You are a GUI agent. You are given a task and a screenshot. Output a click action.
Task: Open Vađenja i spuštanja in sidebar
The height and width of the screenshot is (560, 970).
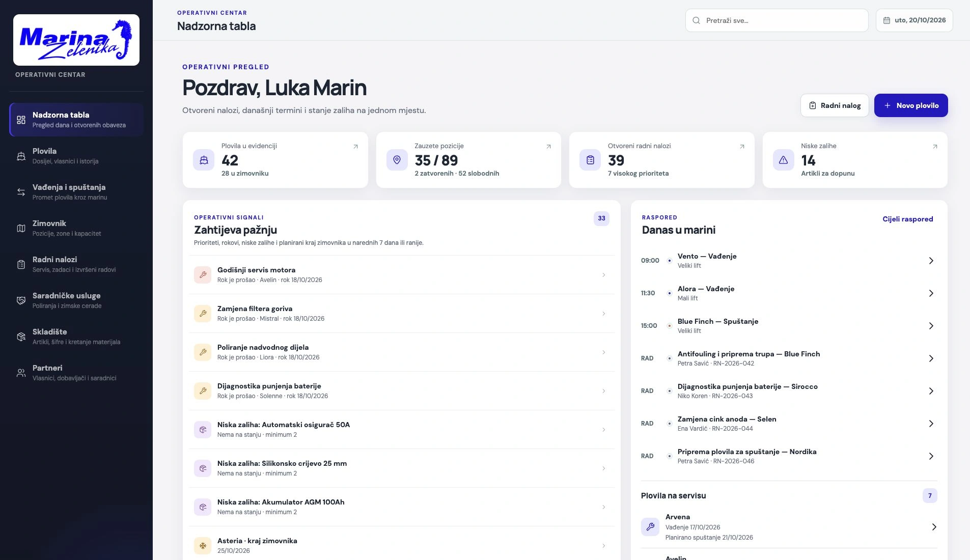point(76,192)
